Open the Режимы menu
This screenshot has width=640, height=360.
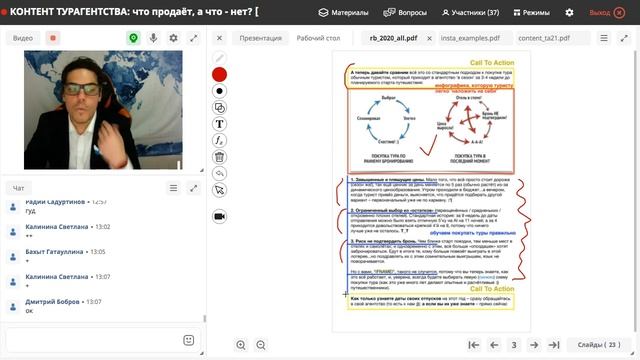[x=531, y=13]
